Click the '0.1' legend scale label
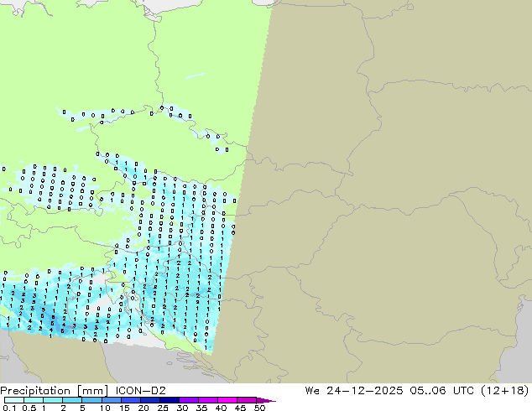The image size is (532, 411). click(9, 408)
